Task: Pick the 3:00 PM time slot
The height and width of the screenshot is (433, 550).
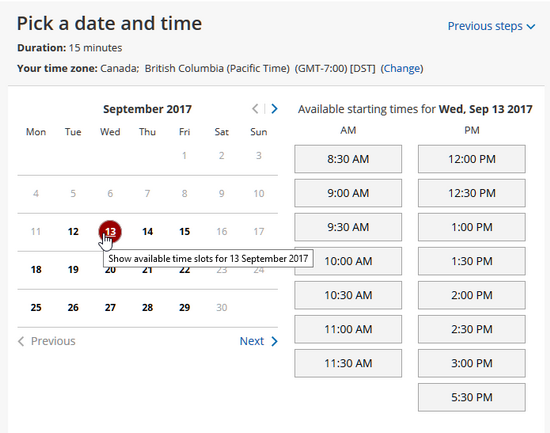Action: (472, 363)
